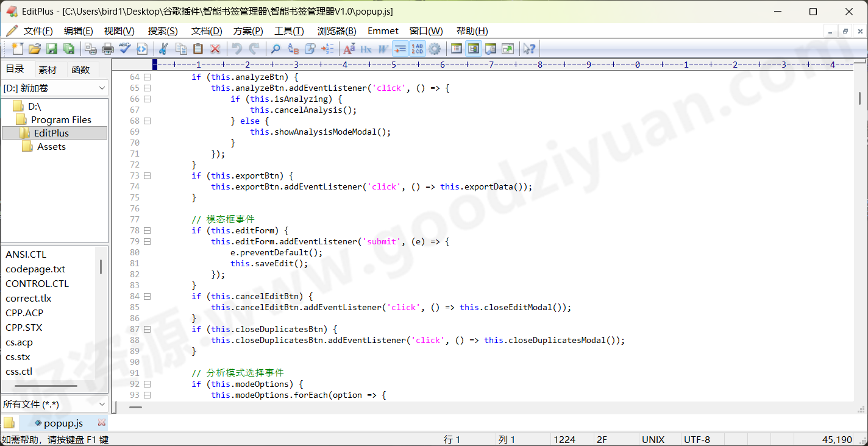
Task: Open the drive selector showing [D:] 新加卷
Action: pyautogui.click(x=55, y=88)
